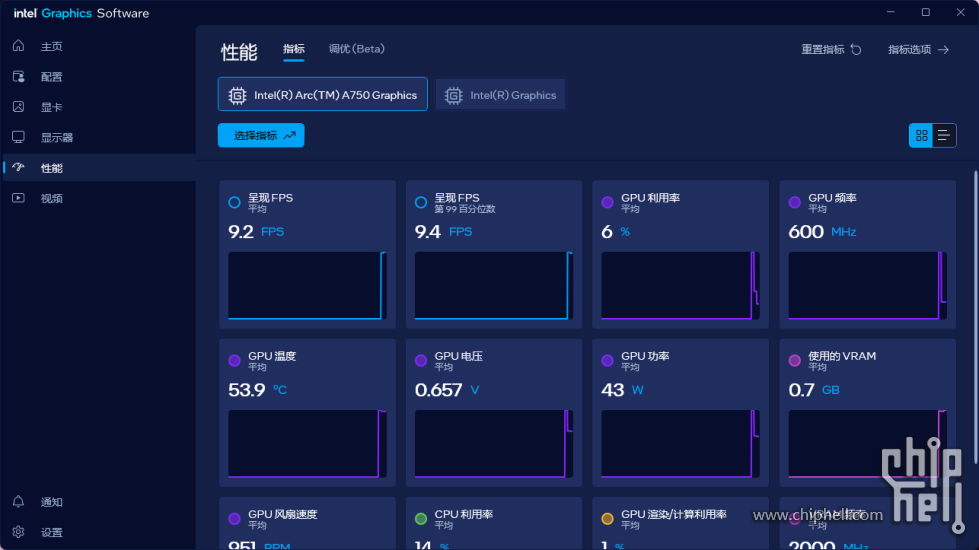Open the 显示器 monitor icon

click(x=19, y=137)
